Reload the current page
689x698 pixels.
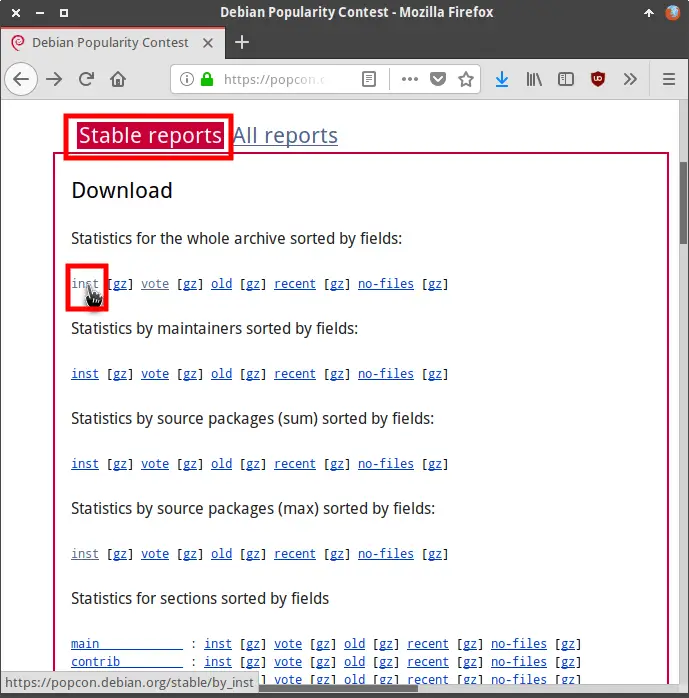86,80
